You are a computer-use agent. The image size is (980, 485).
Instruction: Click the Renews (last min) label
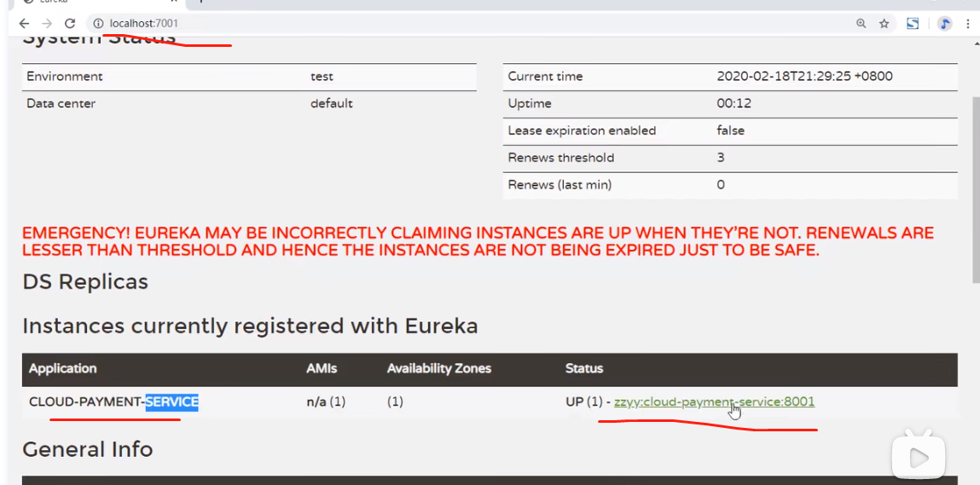pyautogui.click(x=560, y=184)
